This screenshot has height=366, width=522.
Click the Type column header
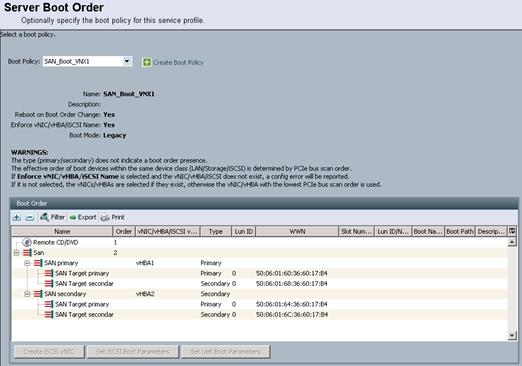(216, 231)
